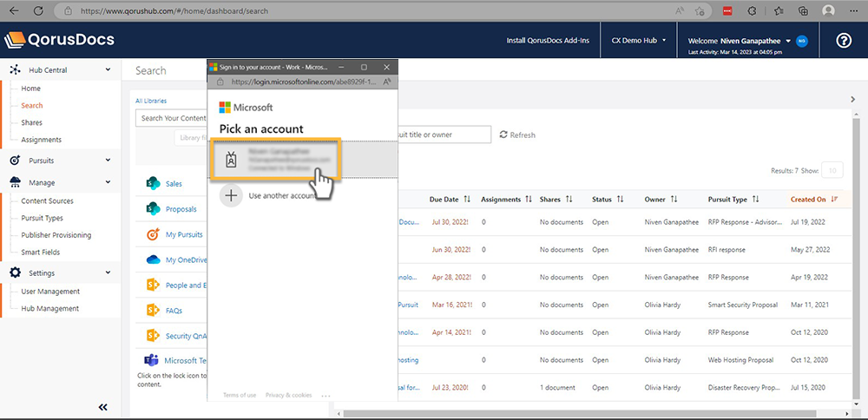Open Content Sources under Manage
This screenshot has height=420, width=868.
click(x=47, y=200)
